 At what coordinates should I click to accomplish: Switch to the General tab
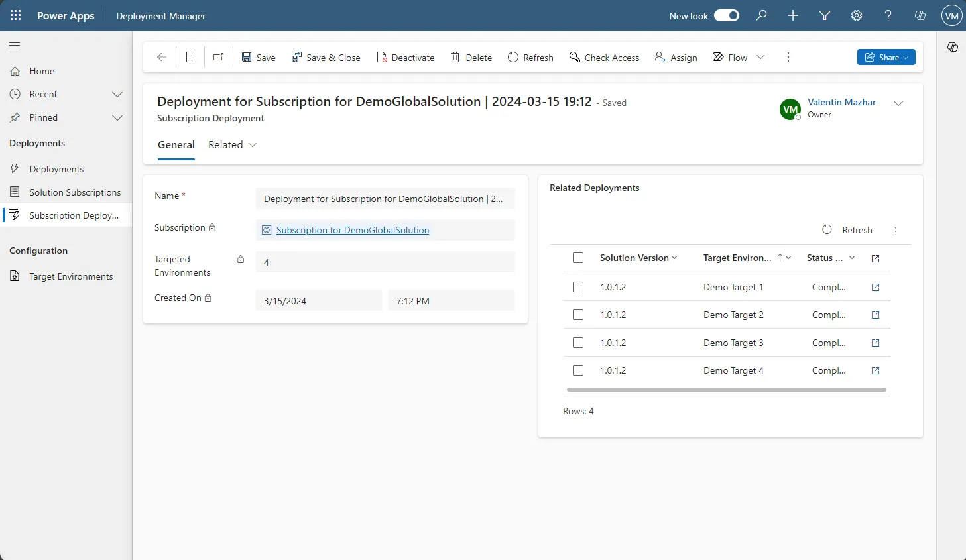pyautogui.click(x=176, y=145)
